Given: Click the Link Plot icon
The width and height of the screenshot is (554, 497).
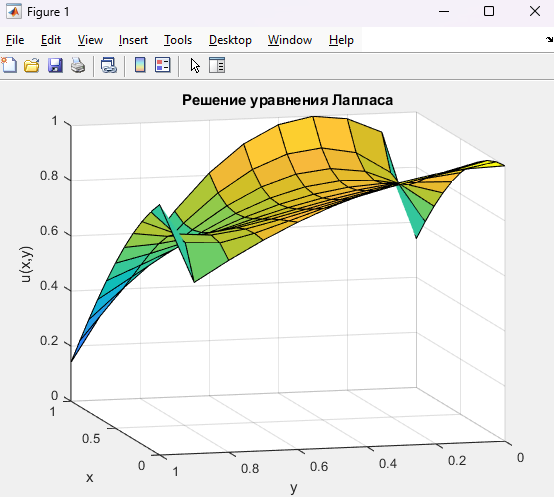Looking at the screenshot, I should click(109, 65).
